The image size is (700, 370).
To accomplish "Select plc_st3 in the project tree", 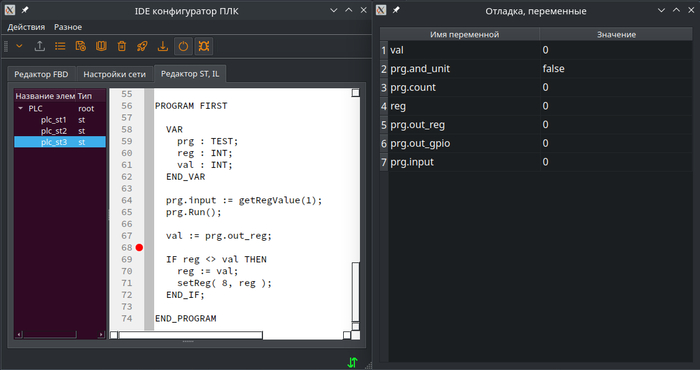I will (x=60, y=142).
